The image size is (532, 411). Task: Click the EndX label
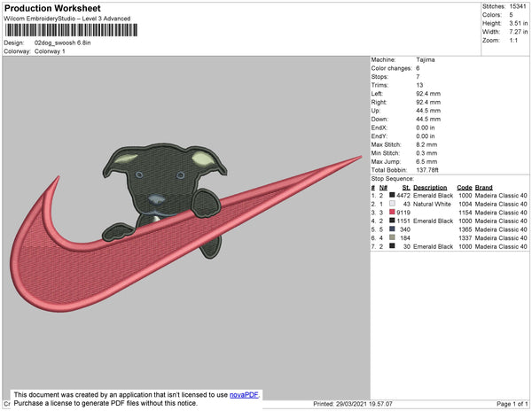coord(379,128)
